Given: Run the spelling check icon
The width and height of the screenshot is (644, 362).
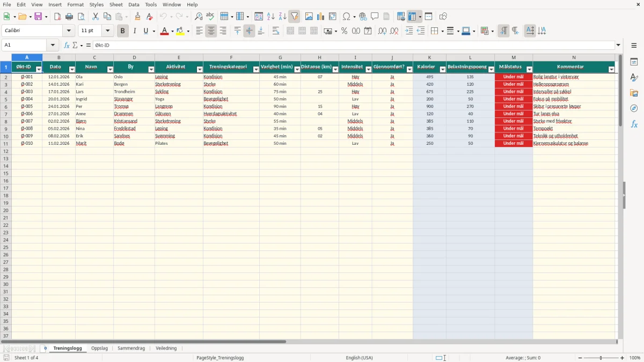Looking at the screenshot, I should (x=210, y=17).
